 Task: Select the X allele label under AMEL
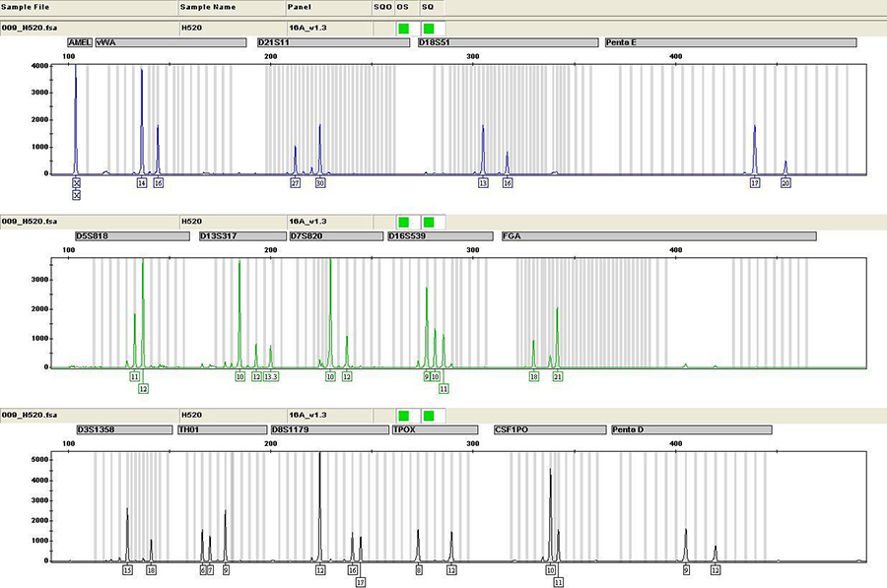pos(76,183)
